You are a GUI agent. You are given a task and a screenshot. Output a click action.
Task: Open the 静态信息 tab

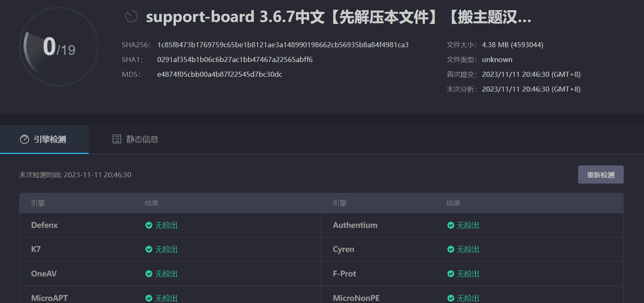pos(136,139)
